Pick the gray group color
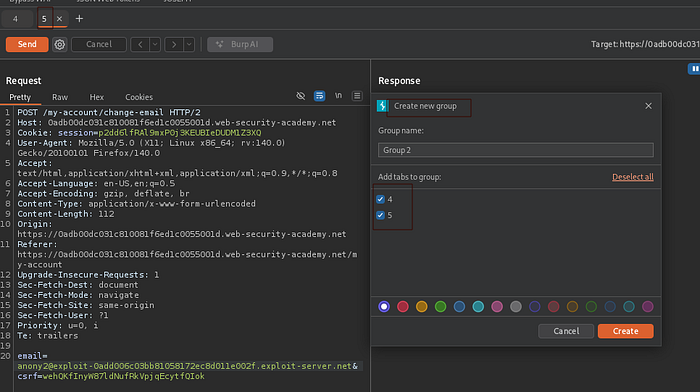 coord(516,306)
